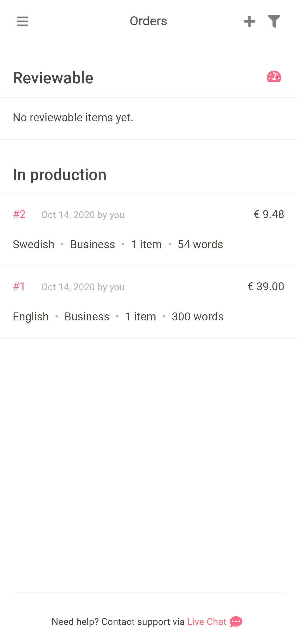297x644 pixels.
Task: Add a new order with plus icon
Action: pos(249,21)
